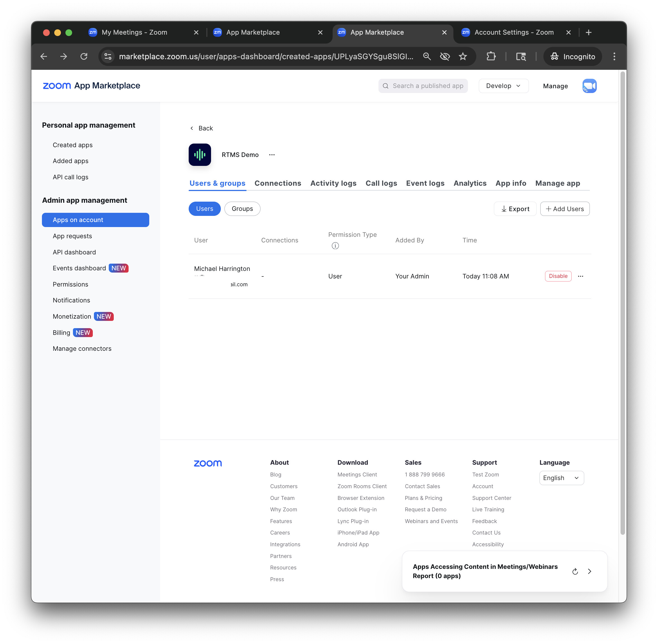Open the English language dropdown
This screenshot has width=658, height=644.
(561, 478)
